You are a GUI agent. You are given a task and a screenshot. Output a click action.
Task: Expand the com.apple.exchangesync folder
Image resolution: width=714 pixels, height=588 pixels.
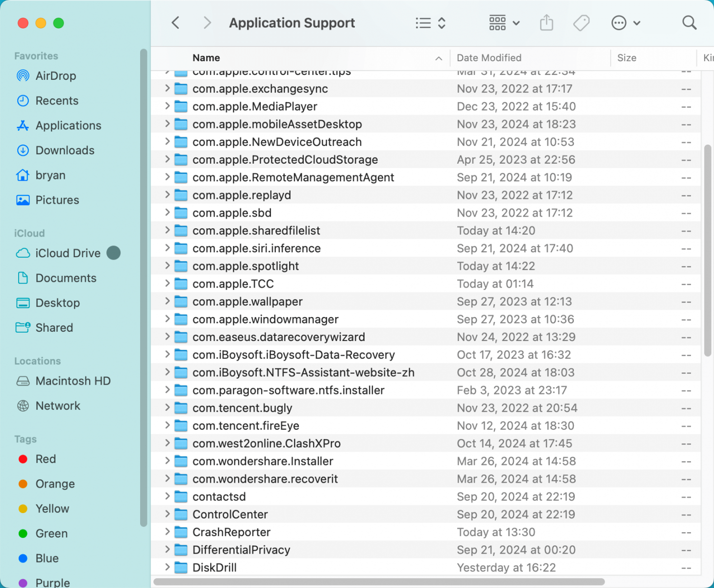point(167,88)
